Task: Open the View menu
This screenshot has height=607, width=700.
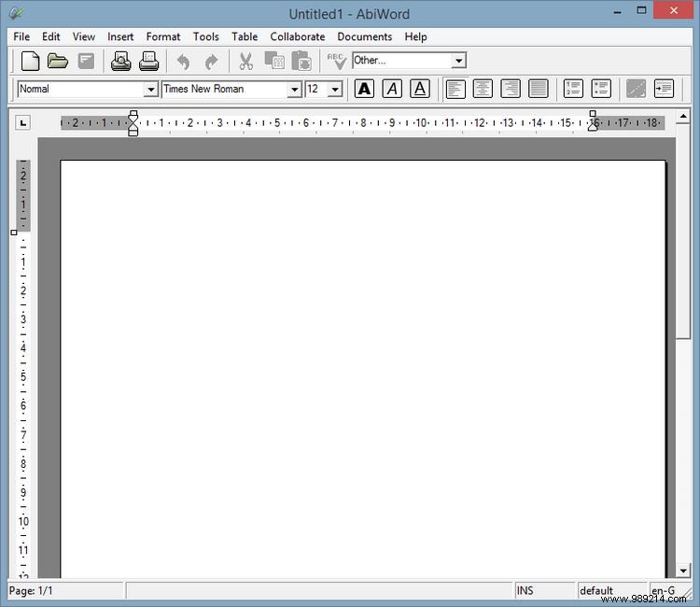Action: [83, 36]
